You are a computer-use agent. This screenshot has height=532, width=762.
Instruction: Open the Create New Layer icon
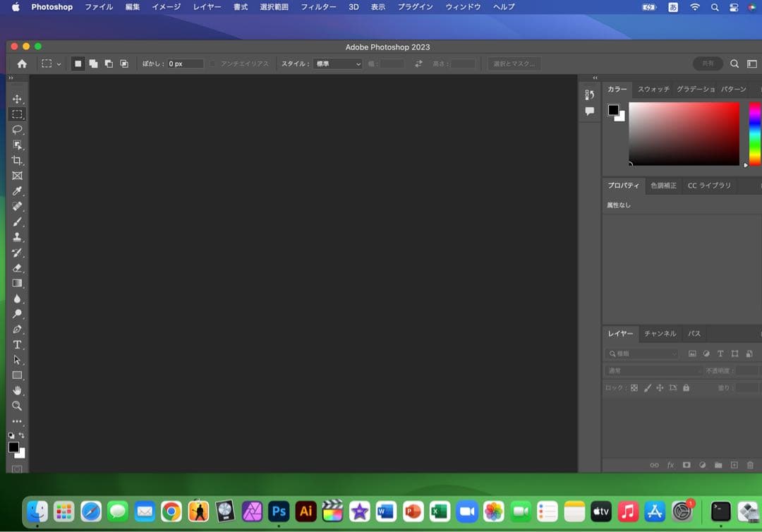point(734,465)
